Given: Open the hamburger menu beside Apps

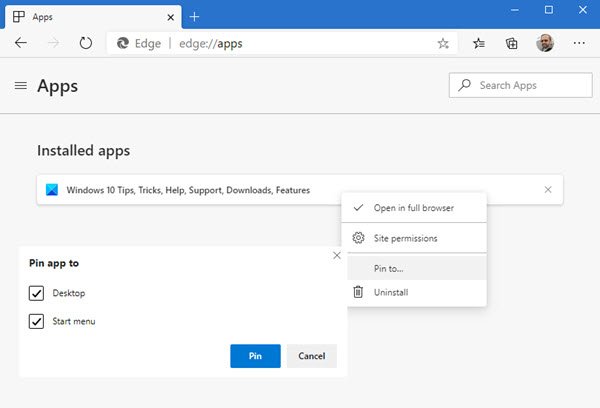Looking at the screenshot, I should pos(21,85).
